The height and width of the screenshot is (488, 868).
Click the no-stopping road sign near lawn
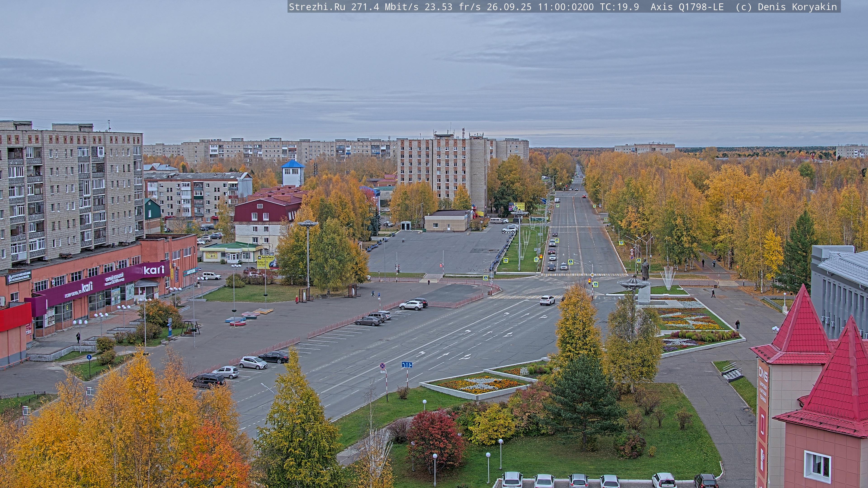(x=382, y=365)
